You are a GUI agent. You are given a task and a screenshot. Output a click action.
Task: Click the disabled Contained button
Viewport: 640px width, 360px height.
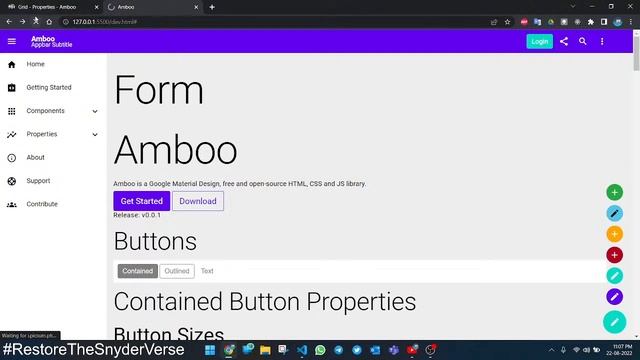[138, 271]
